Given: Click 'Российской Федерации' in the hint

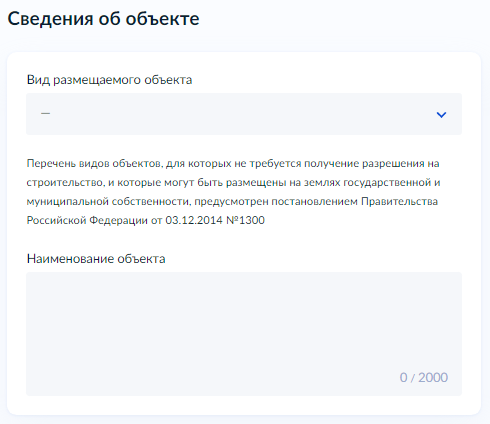Looking at the screenshot, I should pyautogui.click(x=87, y=220).
